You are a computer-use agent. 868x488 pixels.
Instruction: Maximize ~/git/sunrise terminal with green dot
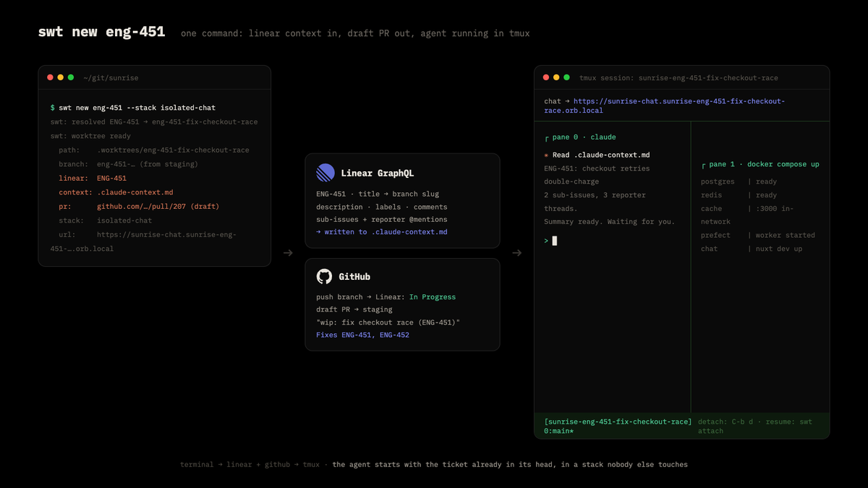(x=71, y=77)
